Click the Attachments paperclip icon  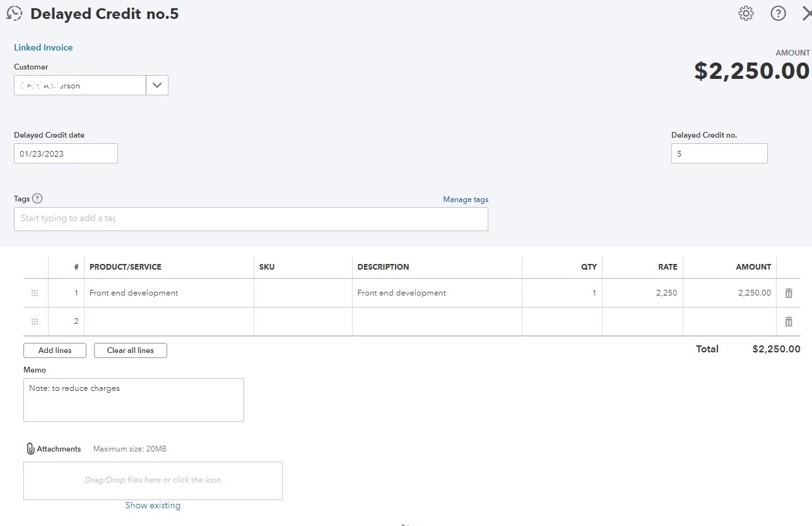[30, 449]
